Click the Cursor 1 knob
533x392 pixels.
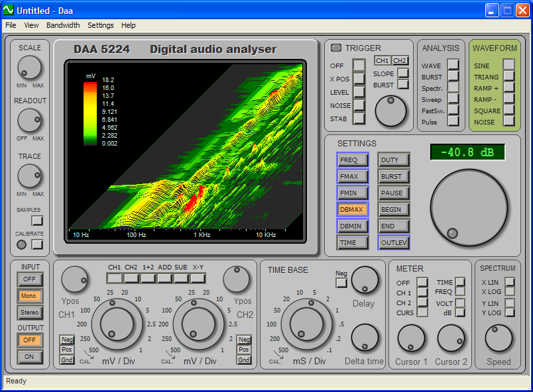411,339
